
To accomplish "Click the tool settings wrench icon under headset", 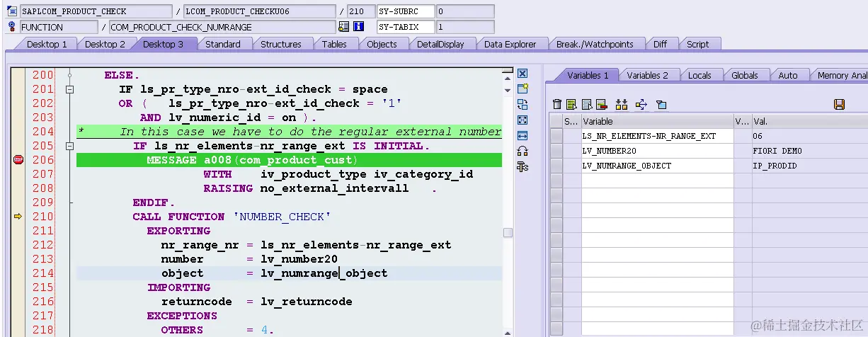I will coord(522,166).
